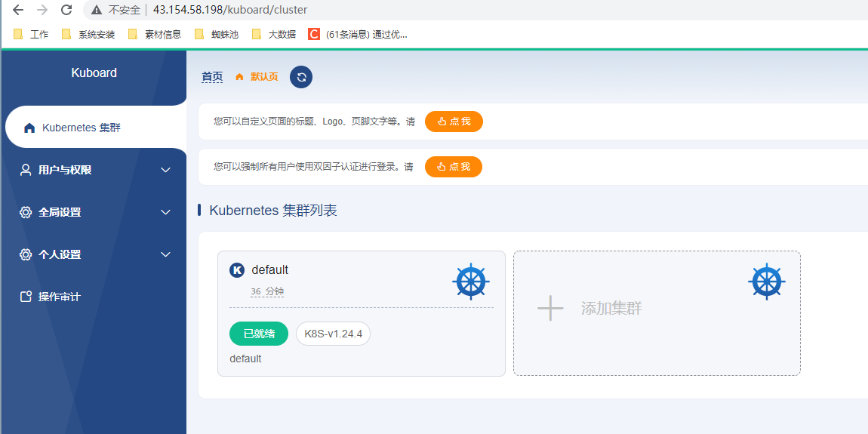Click the 不安全 security warning icon
Screen dimensions: 868x434
(97, 10)
